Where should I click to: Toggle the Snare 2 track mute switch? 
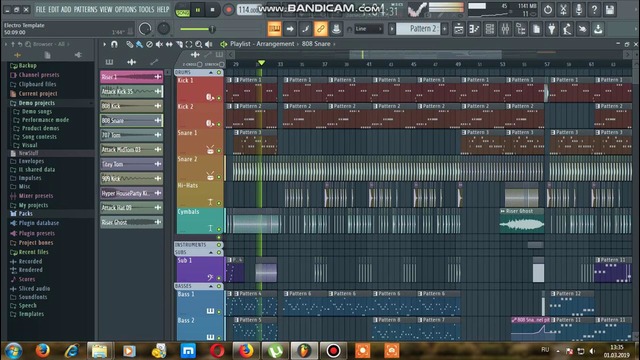[219, 177]
